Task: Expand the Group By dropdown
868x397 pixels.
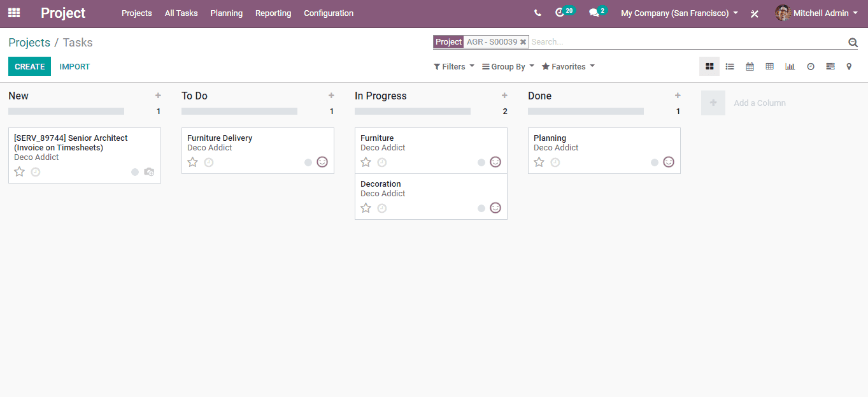Action: [508, 66]
